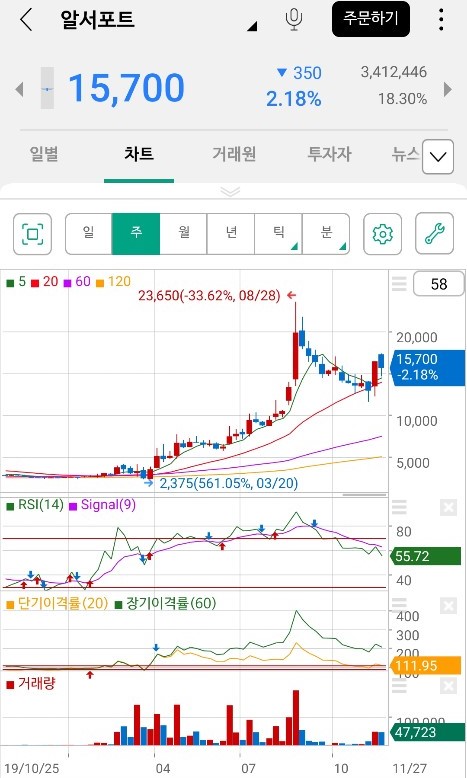Close the RSI indicator panel
Image resolution: width=467 pixels, height=778 pixels.
[x=448, y=508]
